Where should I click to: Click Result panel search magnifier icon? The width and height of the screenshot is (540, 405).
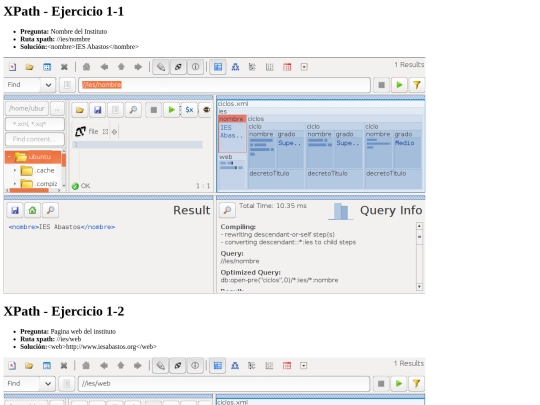point(50,210)
